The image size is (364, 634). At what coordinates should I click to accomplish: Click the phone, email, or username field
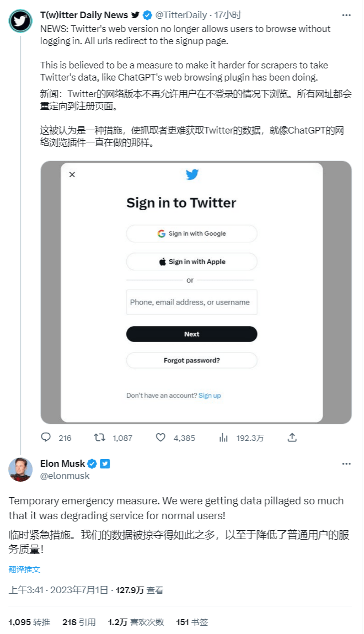click(192, 302)
